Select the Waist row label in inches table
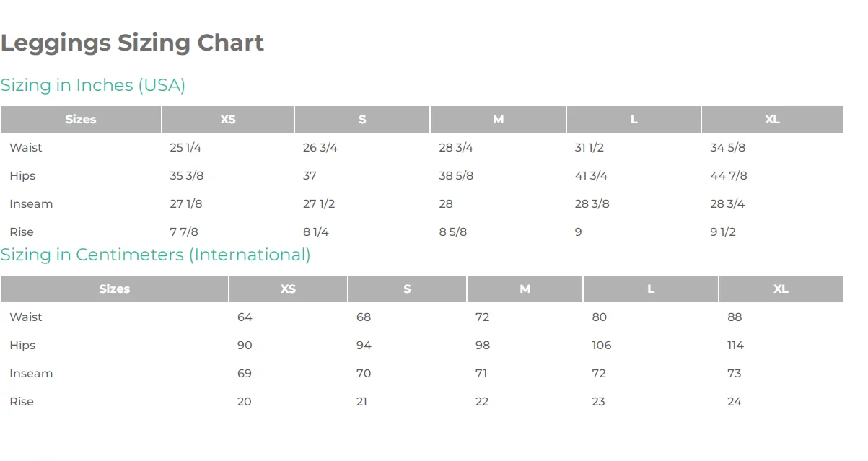This screenshot has width=868, height=461. pos(26,147)
